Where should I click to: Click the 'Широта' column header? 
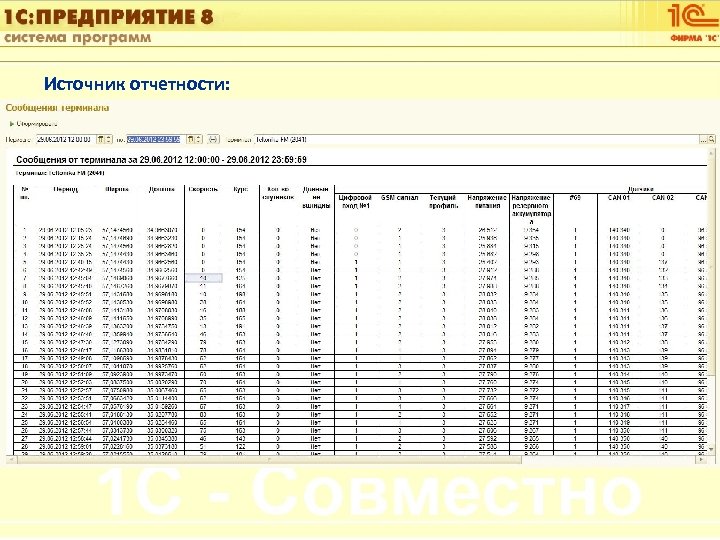pyautogui.click(x=117, y=189)
